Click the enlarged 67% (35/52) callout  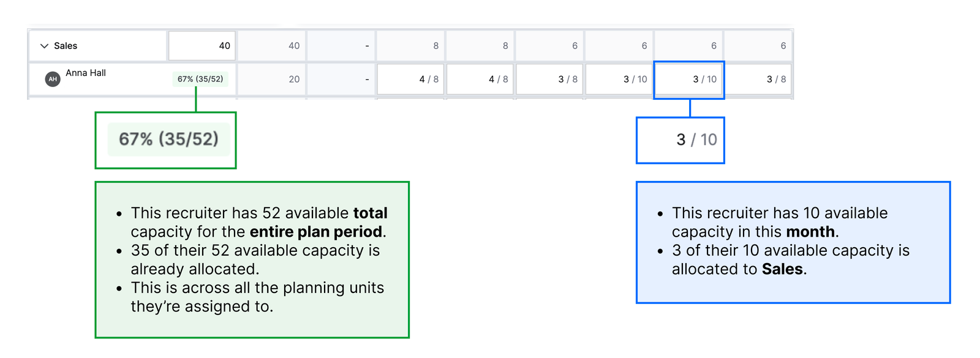coord(168,139)
